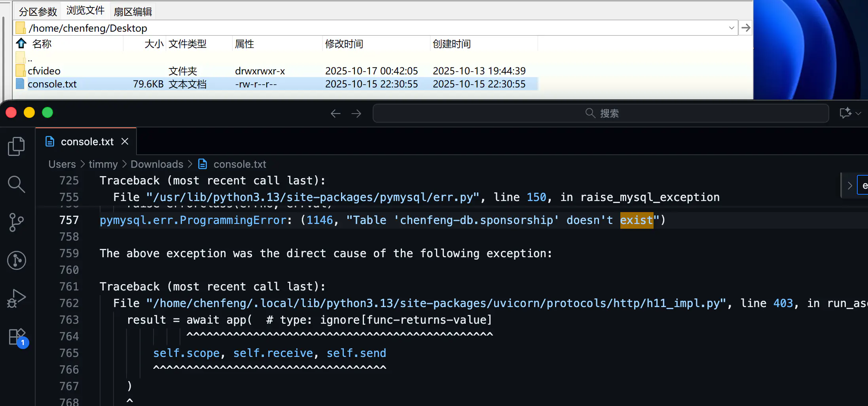Screen dimensions: 868x406
Task: Open the AI chat sparkle dropdown
Action: pos(850,113)
